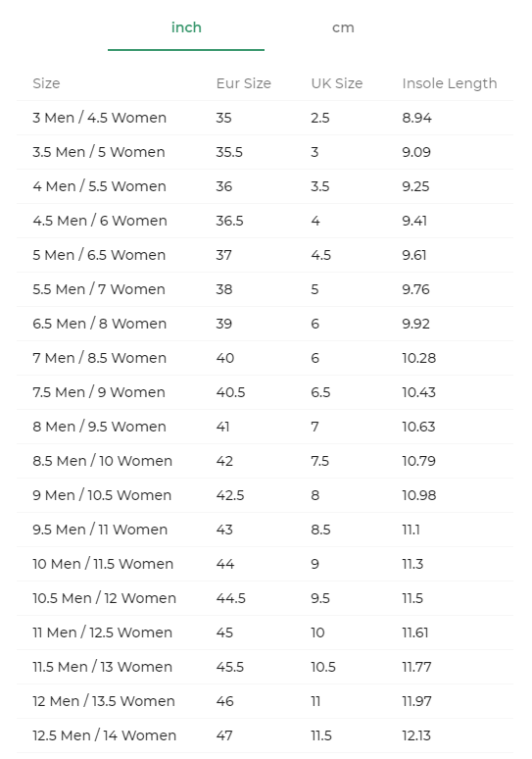Click the 9.76 insole length value

pyautogui.click(x=415, y=289)
